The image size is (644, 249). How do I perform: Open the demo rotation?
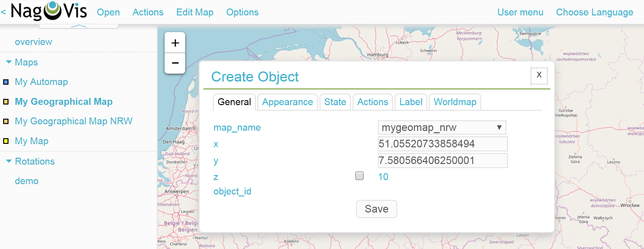26,181
